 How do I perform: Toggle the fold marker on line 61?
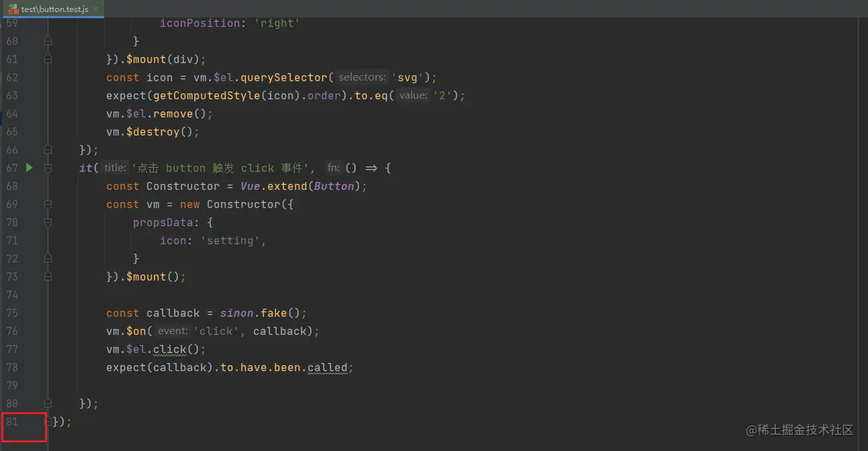tap(48, 59)
